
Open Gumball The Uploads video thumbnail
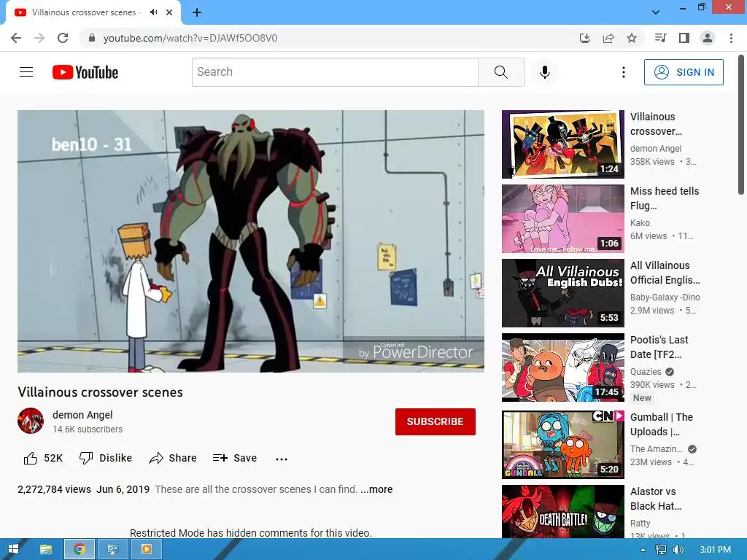562,444
